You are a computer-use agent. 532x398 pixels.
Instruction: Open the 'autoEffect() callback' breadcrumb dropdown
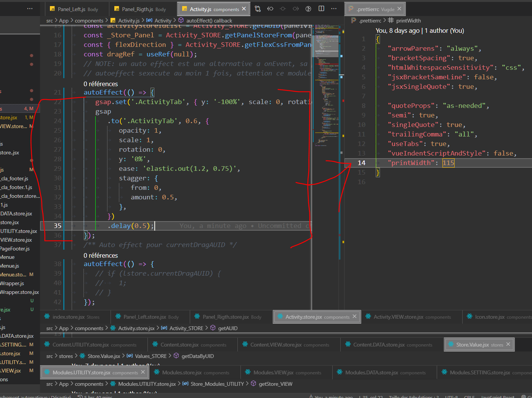(205, 21)
